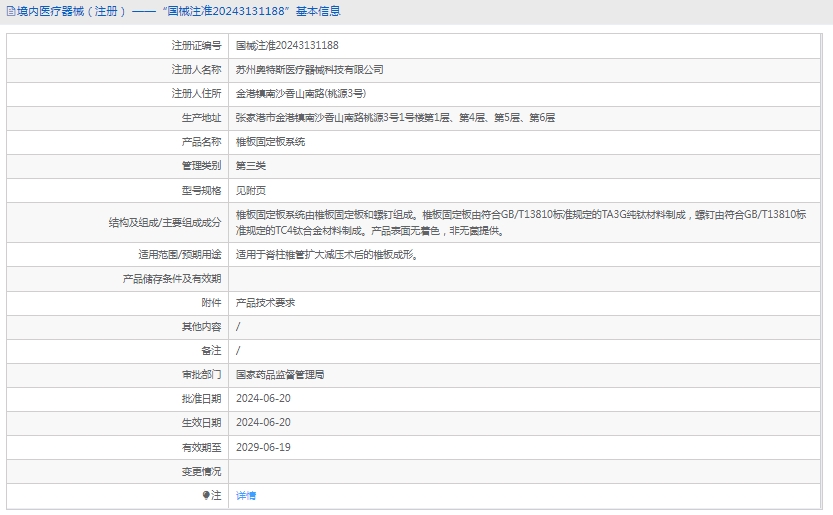The height and width of the screenshot is (515, 833).
Task: Click approval department 国家药品监督管理局
Action: 280,375
